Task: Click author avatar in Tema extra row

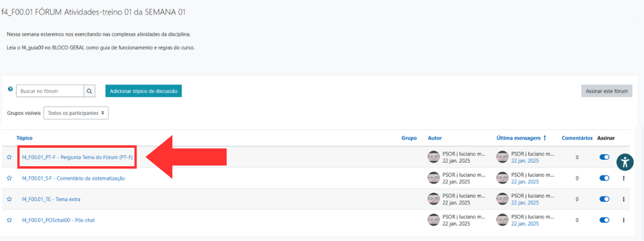Action: pyautogui.click(x=434, y=199)
